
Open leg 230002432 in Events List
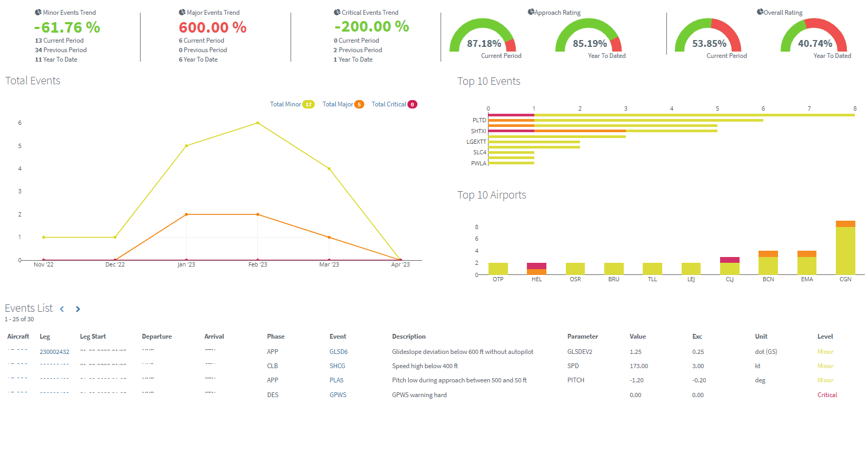click(x=55, y=352)
